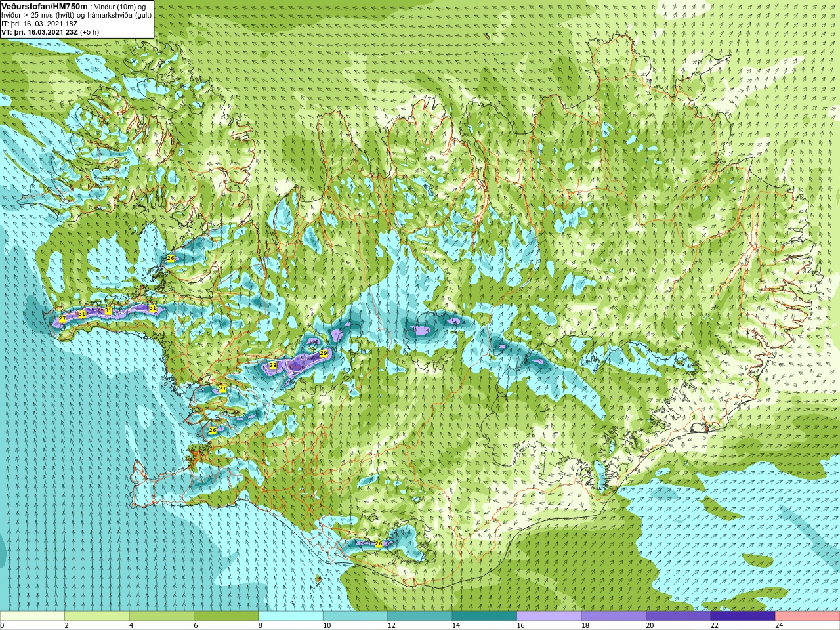Viewport: 840px width, 630px height.
Task: Click the yellow gust marker labeled 28
Action: [x=273, y=365]
